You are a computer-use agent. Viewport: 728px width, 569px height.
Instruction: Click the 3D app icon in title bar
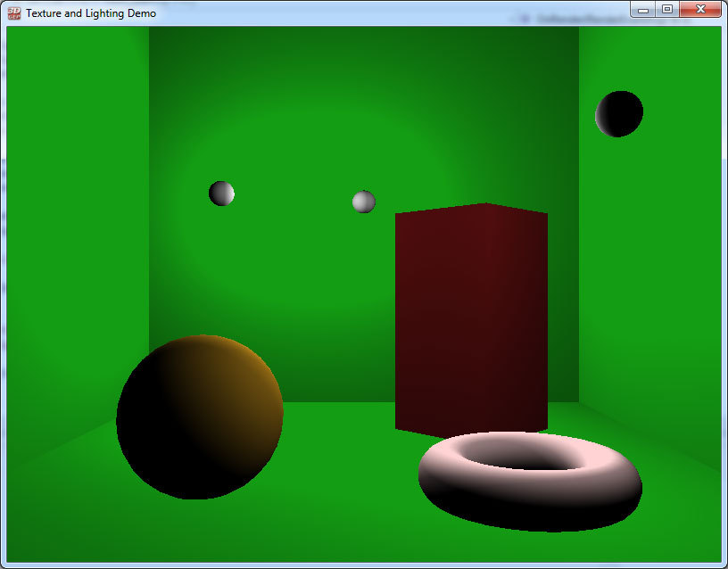click(13, 12)
